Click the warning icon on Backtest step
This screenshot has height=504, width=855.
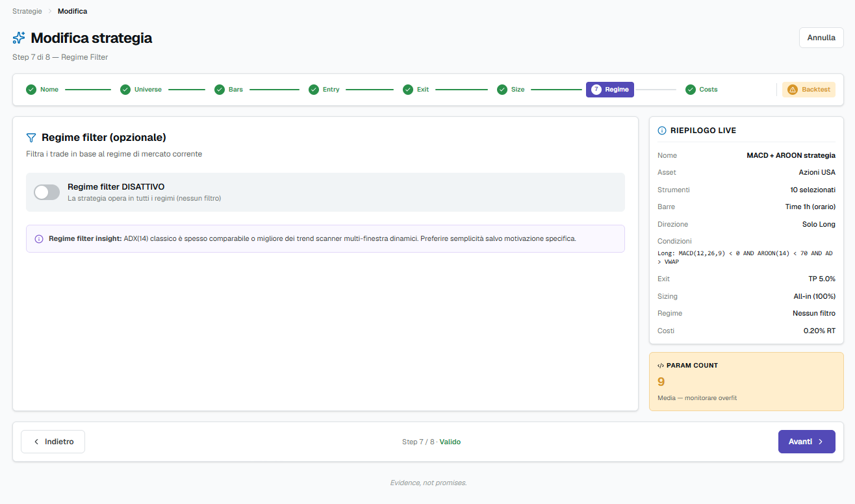(792, 90)
